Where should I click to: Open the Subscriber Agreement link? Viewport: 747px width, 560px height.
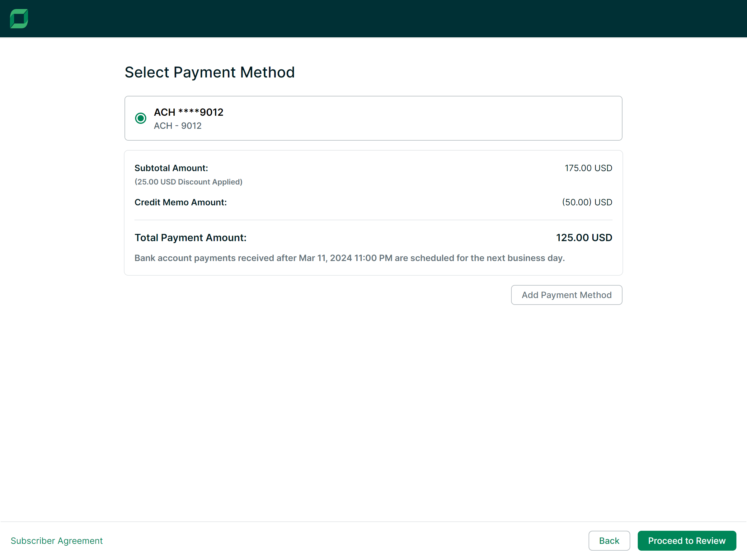point(57,541)
